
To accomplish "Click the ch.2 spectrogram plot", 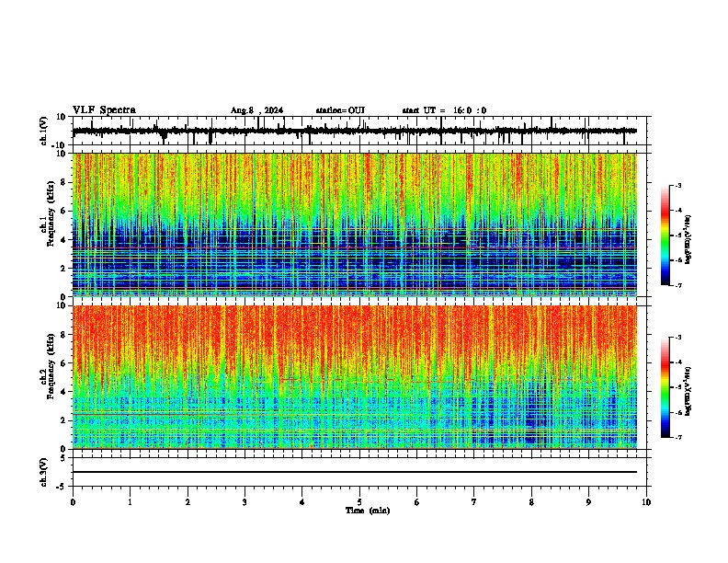I will [355, 377].
